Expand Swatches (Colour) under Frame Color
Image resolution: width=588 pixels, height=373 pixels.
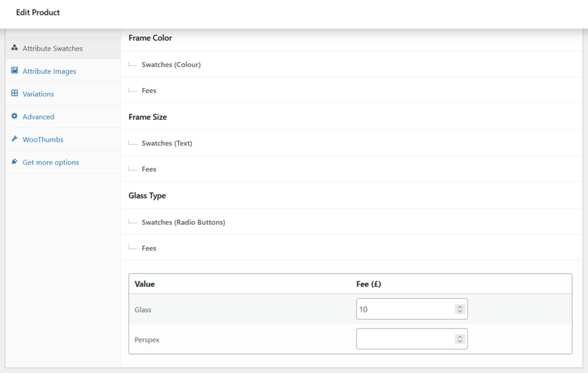coord(171,64)
